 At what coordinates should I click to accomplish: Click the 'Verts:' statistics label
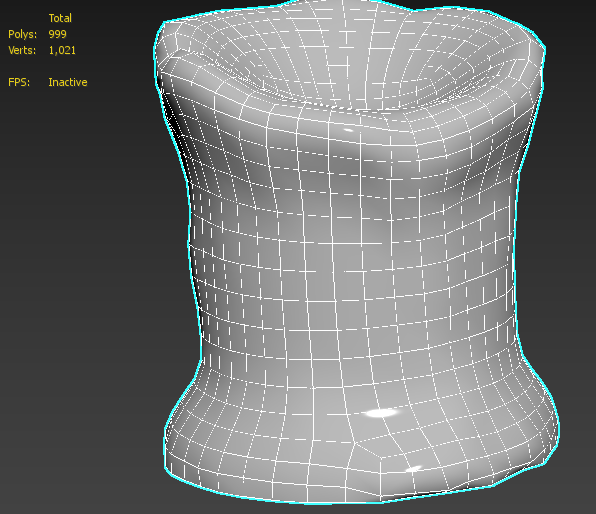click(22, 50)
